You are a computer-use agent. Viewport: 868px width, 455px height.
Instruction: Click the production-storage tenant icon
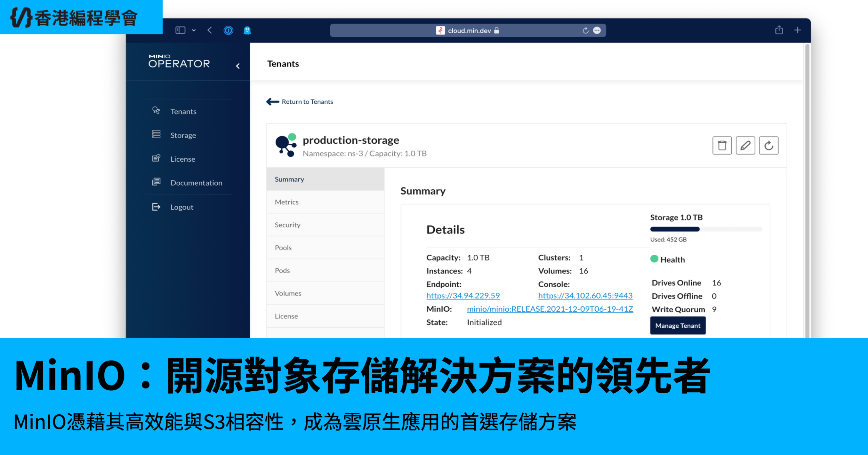pos(286,145)
